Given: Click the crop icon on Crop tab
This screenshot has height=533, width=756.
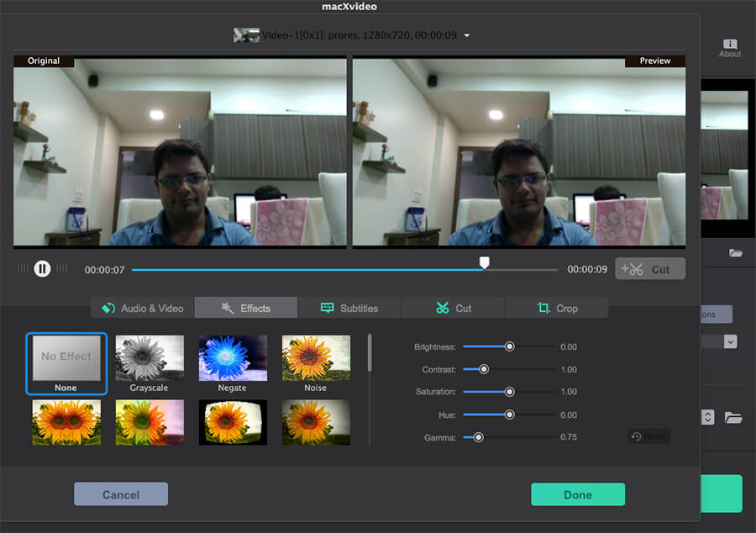Looking at the screenshot, I should (543, 308).
